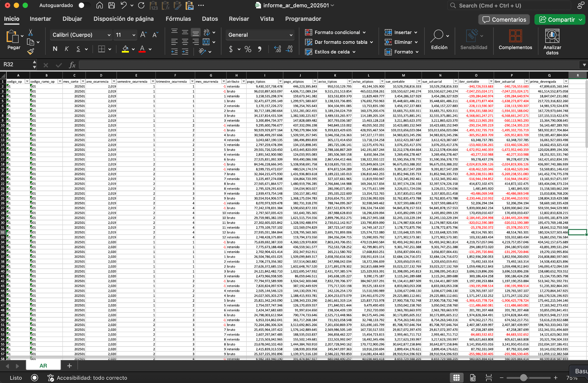This screenshot has width=588, height=383.
Task: Click the search box in title bar
Action: pos(509,5)
